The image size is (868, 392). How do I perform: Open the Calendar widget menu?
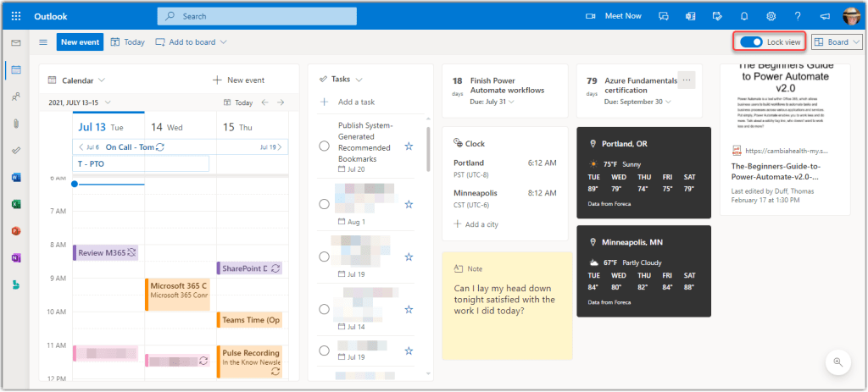pyautogui.click(x=78, y=80)
